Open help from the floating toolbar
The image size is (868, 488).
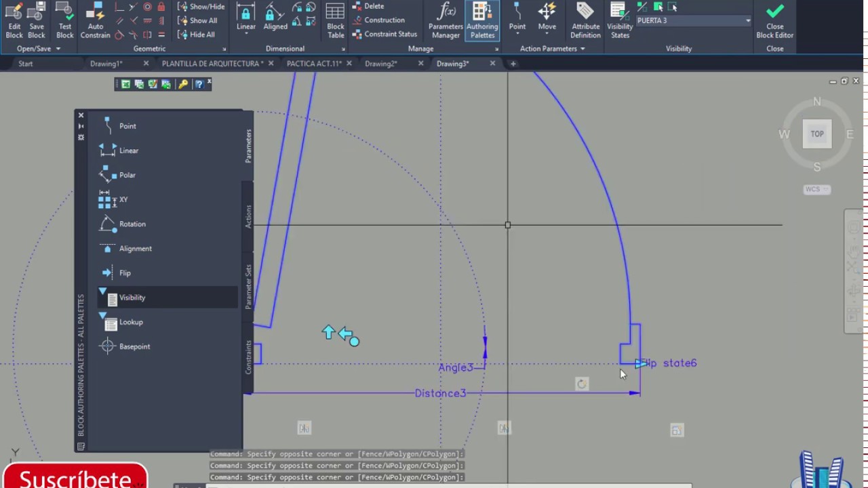[x=198, y=84]
